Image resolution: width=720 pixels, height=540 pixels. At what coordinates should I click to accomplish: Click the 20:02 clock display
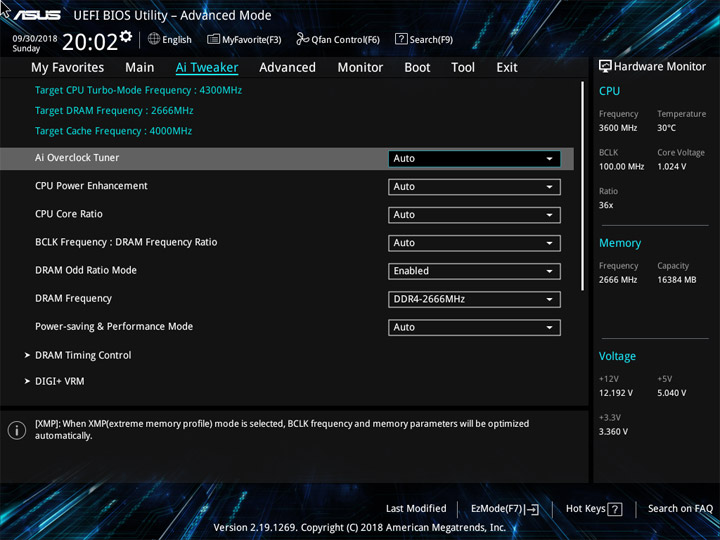click(x=90, y=42)
